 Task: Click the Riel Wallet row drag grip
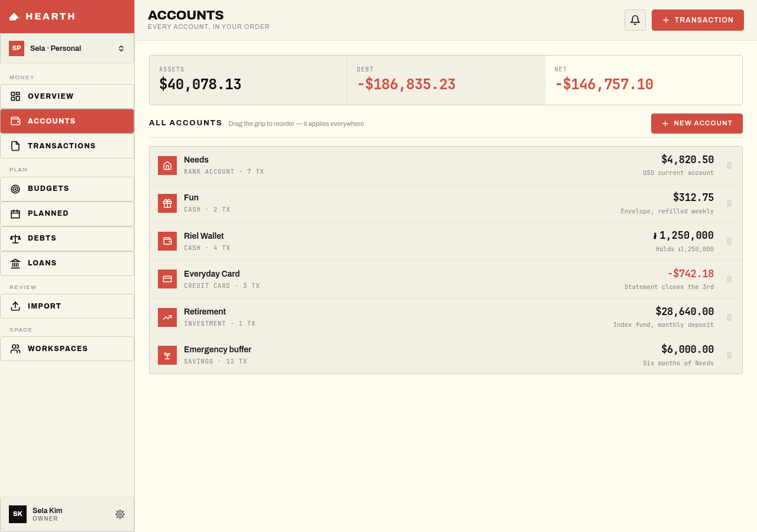(x=729, y=241)
